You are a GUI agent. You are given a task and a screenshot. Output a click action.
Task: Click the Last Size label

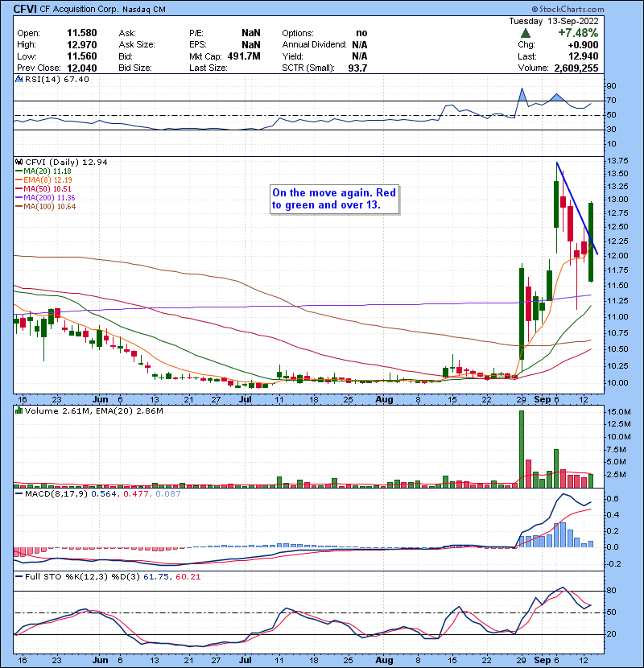(208, 68)
